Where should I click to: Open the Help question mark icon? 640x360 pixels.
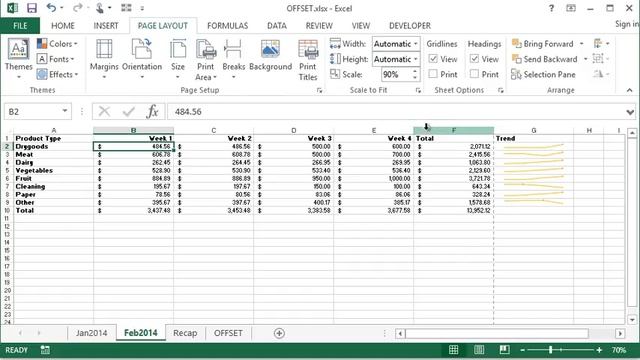(551, 8)
